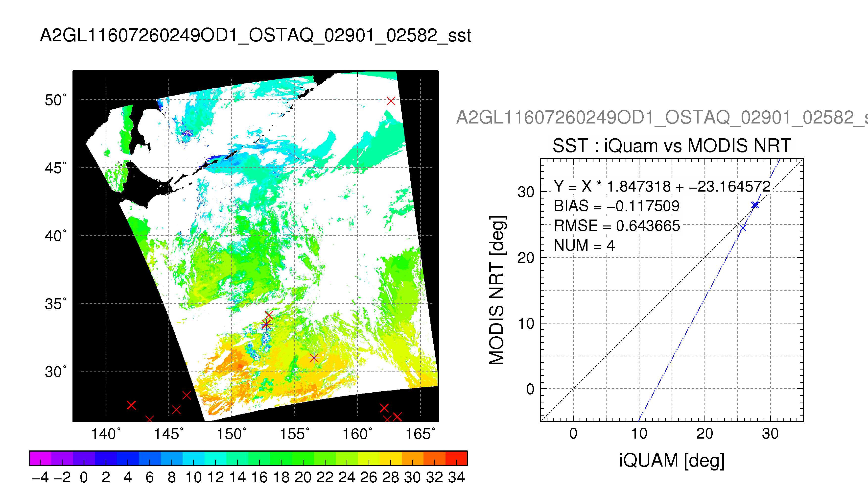This screenshot has width=868, height=495.
Task: Click the red X marker near 50° latitude
Action: 391,101
